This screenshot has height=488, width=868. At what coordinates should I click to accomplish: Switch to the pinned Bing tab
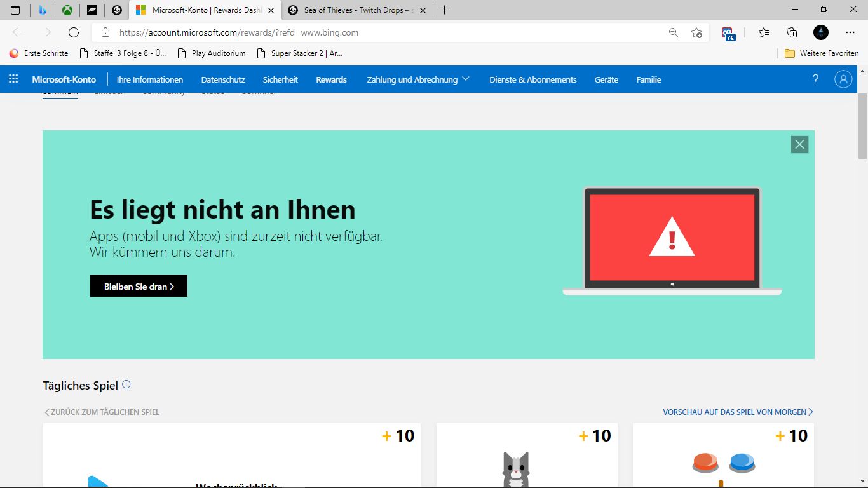[43, 10]
